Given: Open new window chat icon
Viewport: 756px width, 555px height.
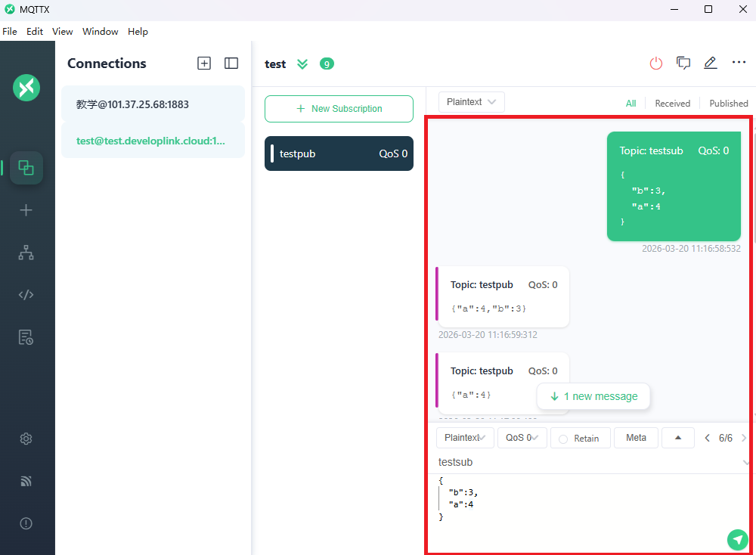Looking at the screenshot, I should (683, 64).
